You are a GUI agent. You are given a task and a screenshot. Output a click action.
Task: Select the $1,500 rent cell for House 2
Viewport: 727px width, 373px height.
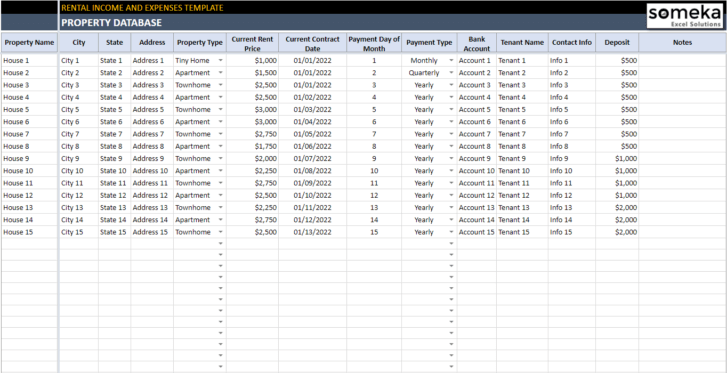(x=252, y=73)
